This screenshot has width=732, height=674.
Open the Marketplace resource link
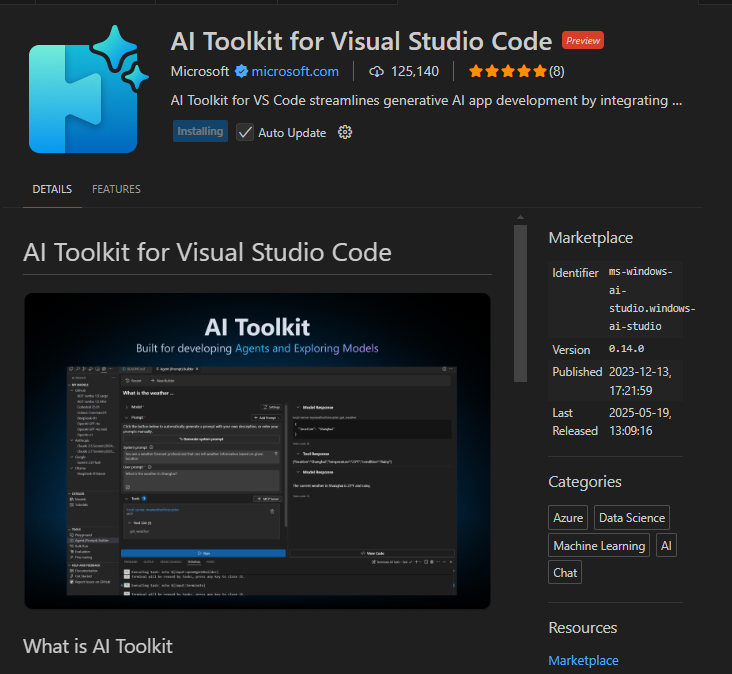point(583,660)
